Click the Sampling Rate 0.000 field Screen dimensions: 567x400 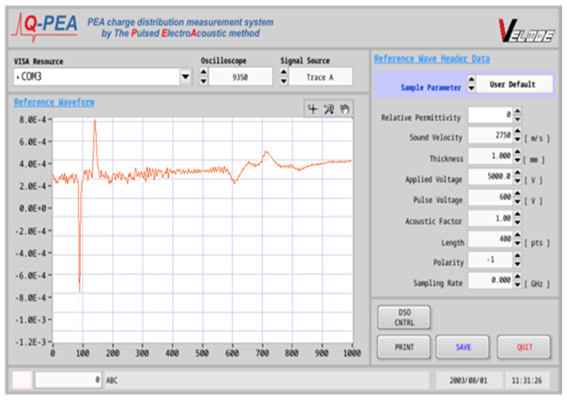coord(491,280)
